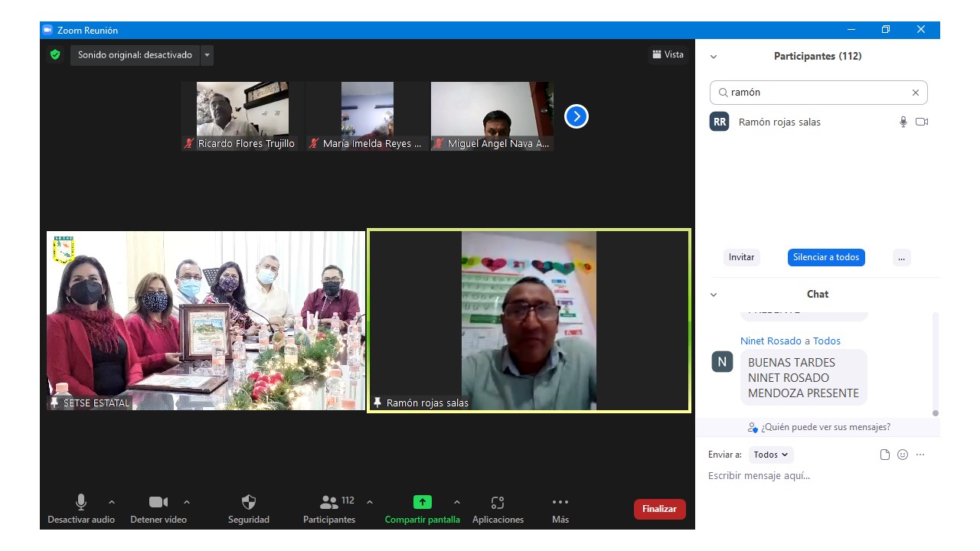Image resolution: width=980 pixels, height=551 pixels.
Task: Collapse the Chat panel chevron
Action: 714,295
